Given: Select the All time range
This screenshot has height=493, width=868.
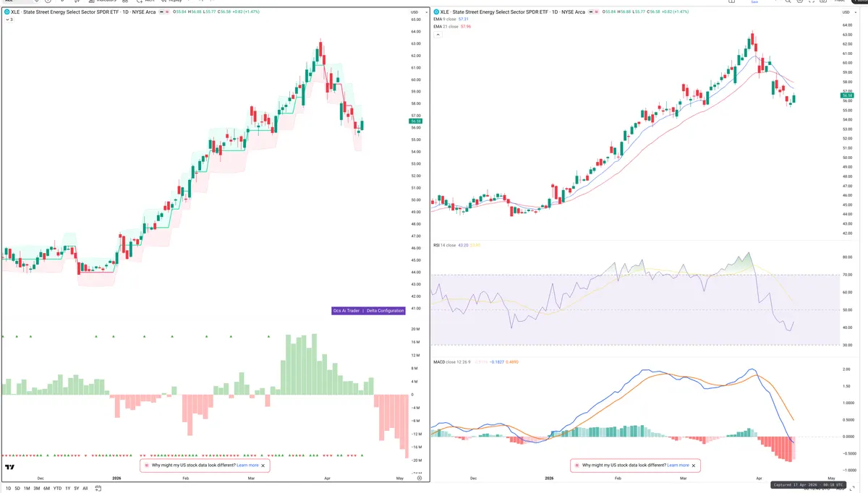Looking at the screenshot, I should pos(85,489).
